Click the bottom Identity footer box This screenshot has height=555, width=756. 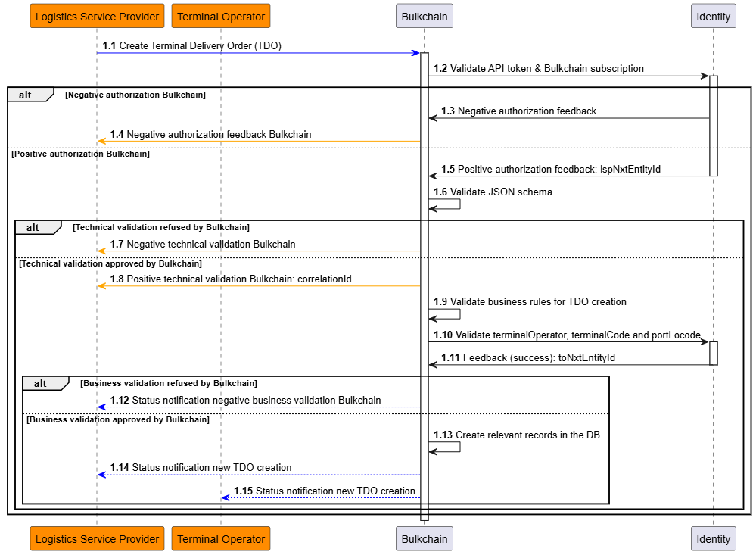coord(712,538)
